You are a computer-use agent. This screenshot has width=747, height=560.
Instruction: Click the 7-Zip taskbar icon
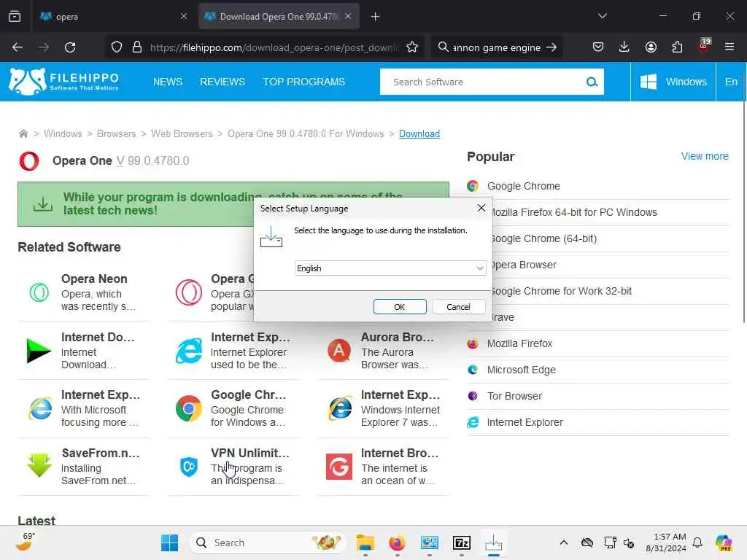pyautogui.click(x=461, y=542)
